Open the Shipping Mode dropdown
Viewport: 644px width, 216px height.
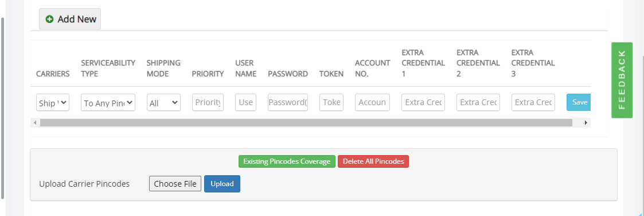163,102
